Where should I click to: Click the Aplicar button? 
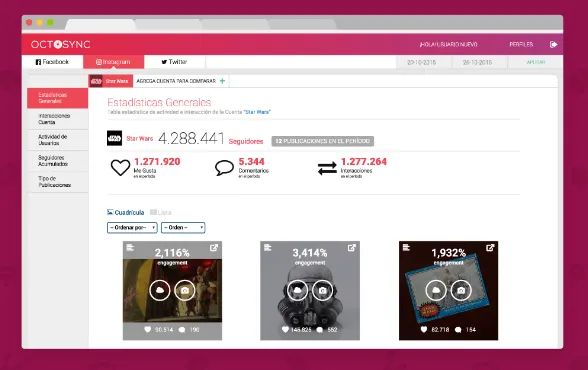click(536, 62)
